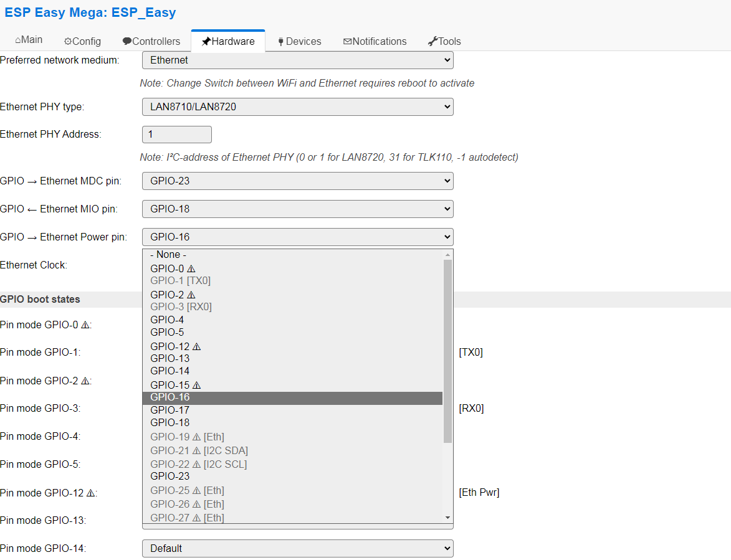Click the greyed GPIO-25 [Eth] option
The width and height of the screenshot is (731, 560).
click(292, 490)
